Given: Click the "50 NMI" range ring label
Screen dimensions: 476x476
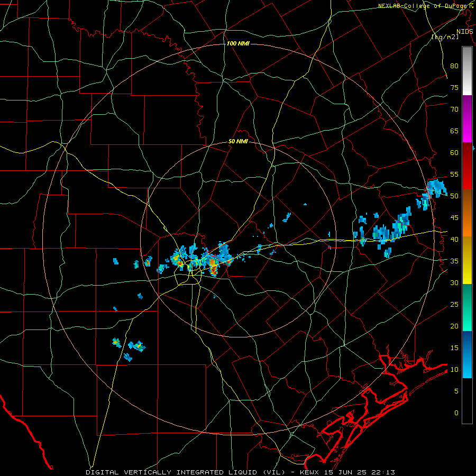Looking at the screenshot, I should (x=238, y=141).
